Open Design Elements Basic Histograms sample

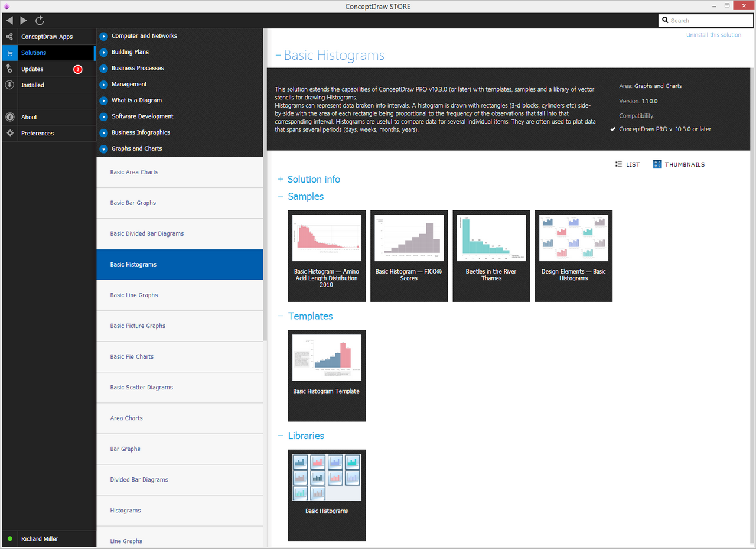pos(573,256)
